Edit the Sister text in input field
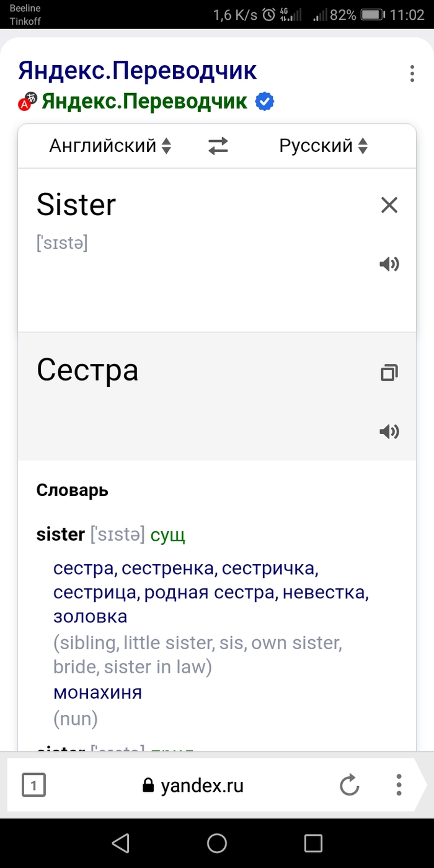This screenshot has height=868, width=434. (77, 205)
